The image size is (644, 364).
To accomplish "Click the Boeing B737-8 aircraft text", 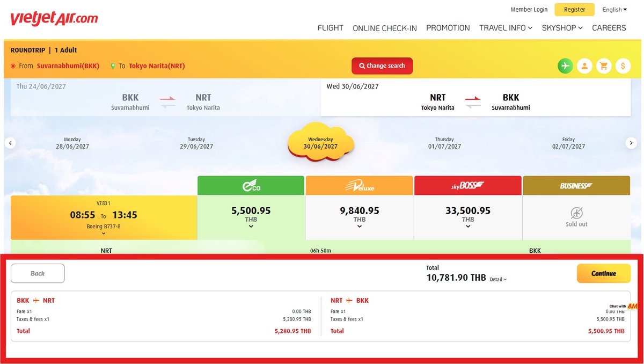I will [x=104, y=227].
